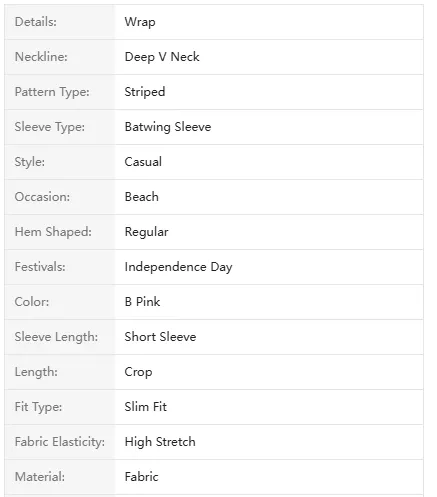Click the High Stretch value
The width and height of the screenshot is (437, 497).
[160, 442]
